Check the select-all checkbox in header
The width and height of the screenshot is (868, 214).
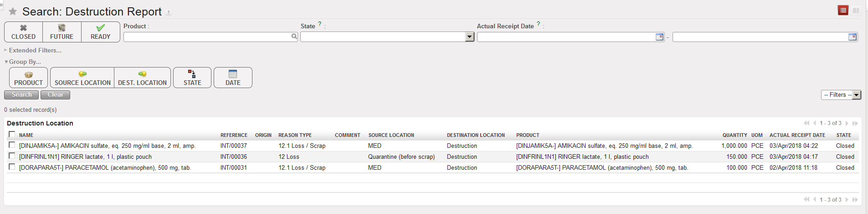tap(12, 134)
